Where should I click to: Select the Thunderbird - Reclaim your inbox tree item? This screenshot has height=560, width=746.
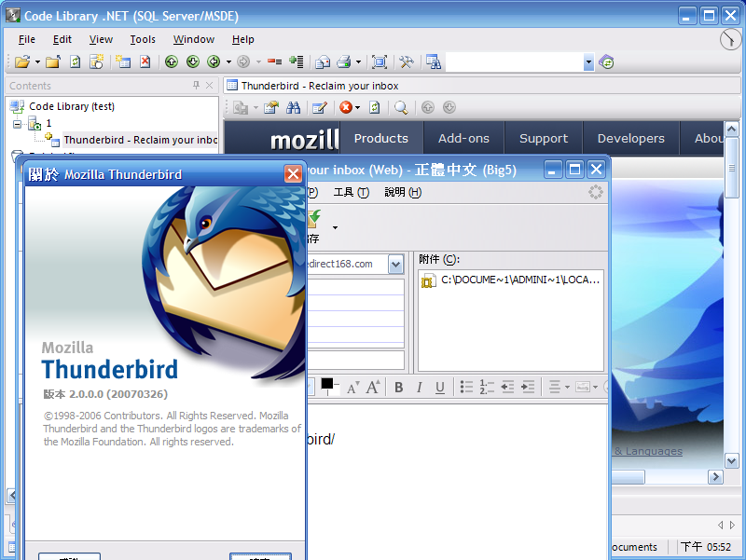[x=141, y=140]
